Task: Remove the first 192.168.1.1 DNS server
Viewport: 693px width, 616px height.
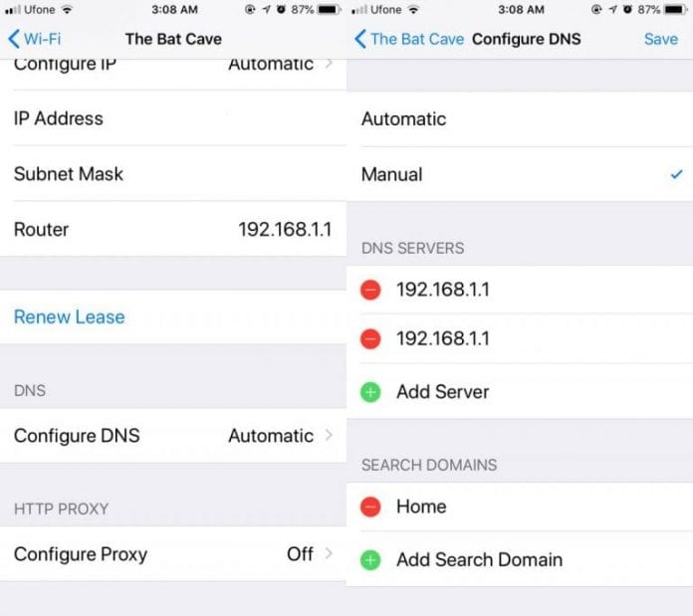Action: [x=370, y=291]
